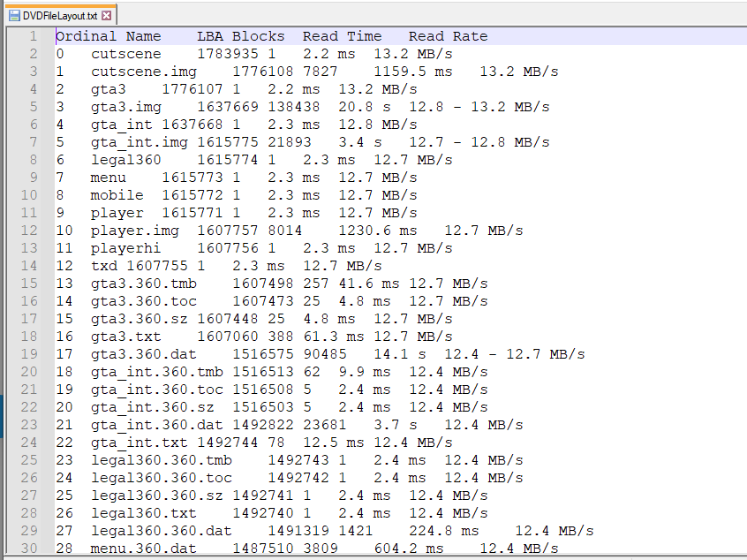Click the save-state disk icon on the tab
The height and width of the screenshot is (560, 747).
(x=15, y=16)
